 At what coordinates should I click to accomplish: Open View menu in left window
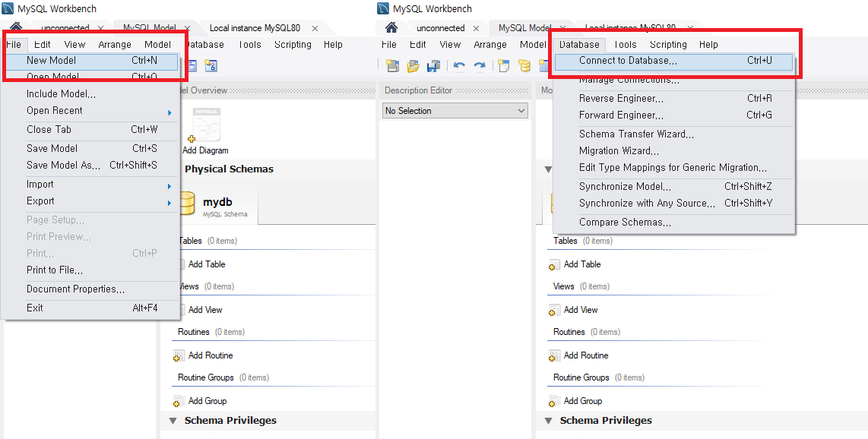click(x=74, y=45)
